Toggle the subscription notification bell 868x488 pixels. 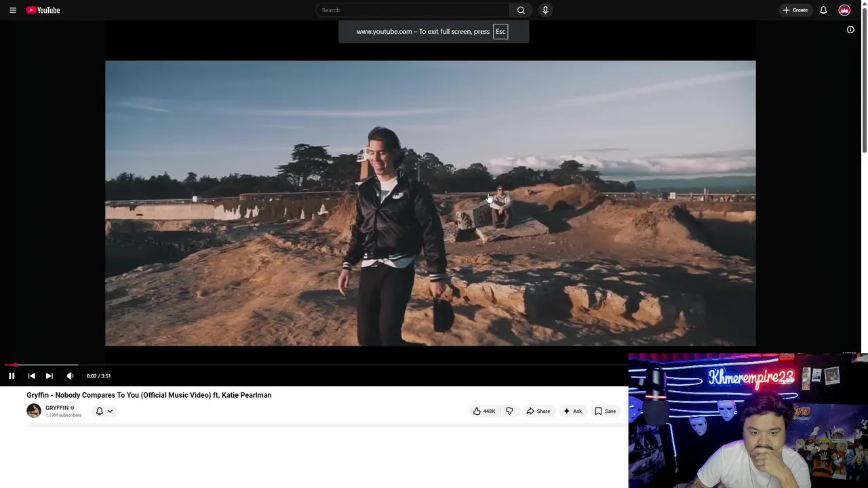coord(99,411)
